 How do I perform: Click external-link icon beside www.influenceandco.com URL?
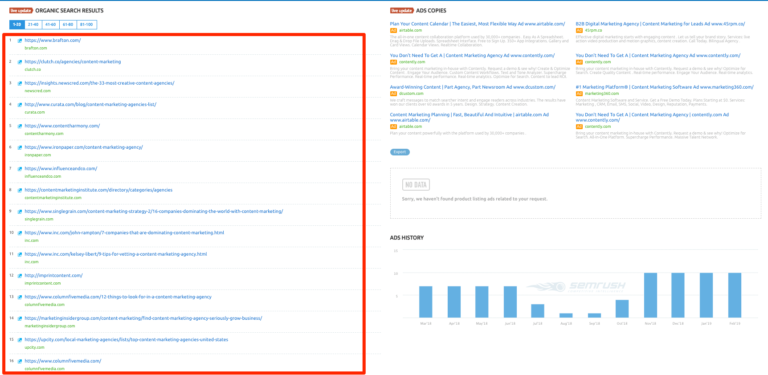click(x=20, y=169)
